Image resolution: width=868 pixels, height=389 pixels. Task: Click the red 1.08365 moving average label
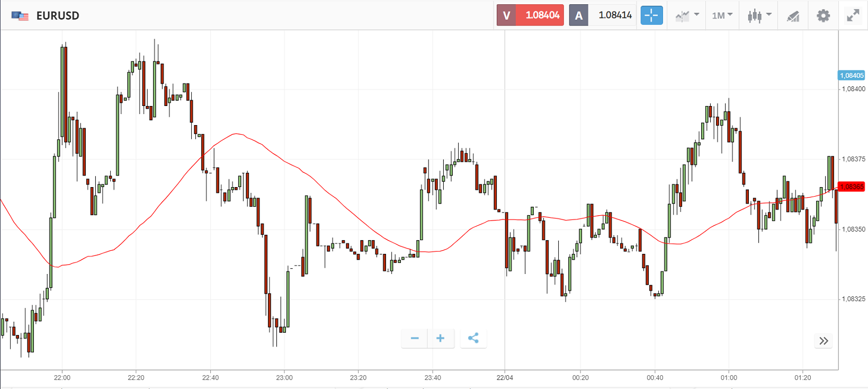(x=851, y=187)
